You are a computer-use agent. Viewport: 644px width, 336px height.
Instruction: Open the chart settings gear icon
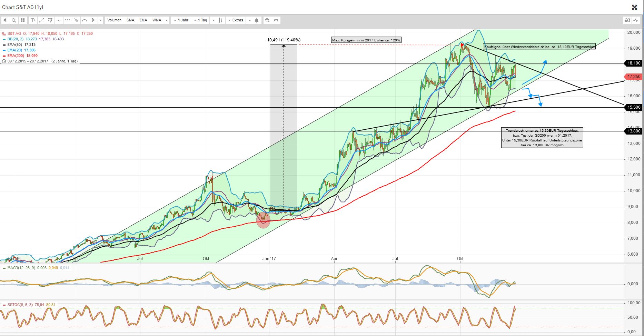pos(5,20)
